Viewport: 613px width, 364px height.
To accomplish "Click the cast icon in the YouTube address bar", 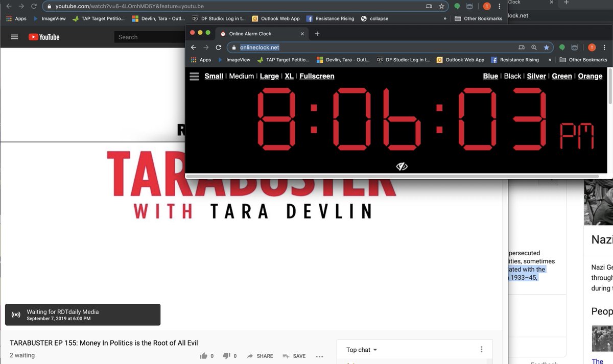I will (x=429, y=7).
